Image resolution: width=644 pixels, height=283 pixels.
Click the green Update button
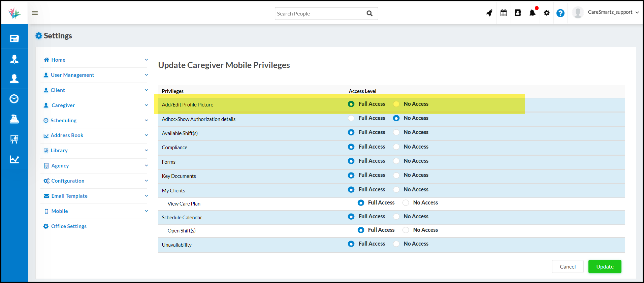point(605,266)
